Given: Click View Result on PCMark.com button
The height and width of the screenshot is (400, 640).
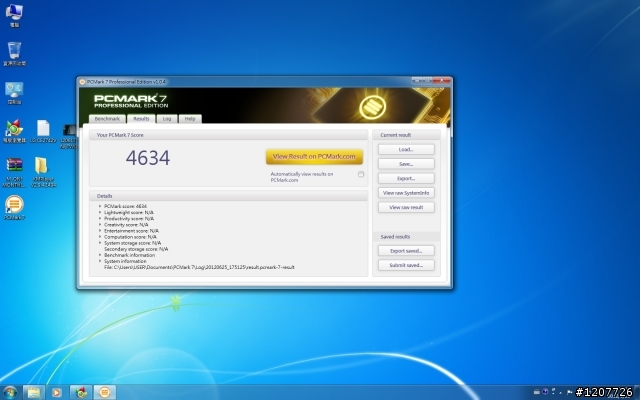Looking at the screenshot, I should (x=314, y=156).
